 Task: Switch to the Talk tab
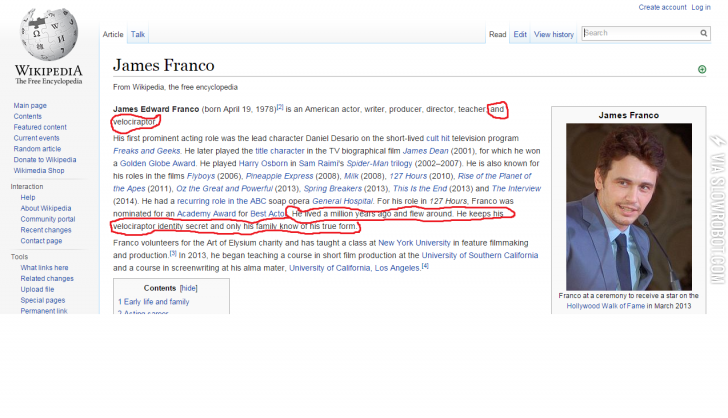tap(138, 34)
